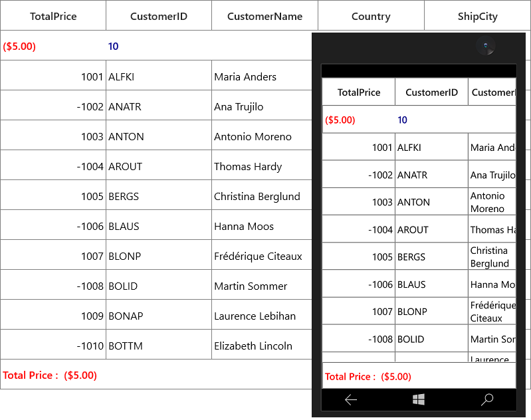The height and width of the screenshot is (420, 531).
Task: Tap the phone's BOLID cell
Action: pos(431,339)
